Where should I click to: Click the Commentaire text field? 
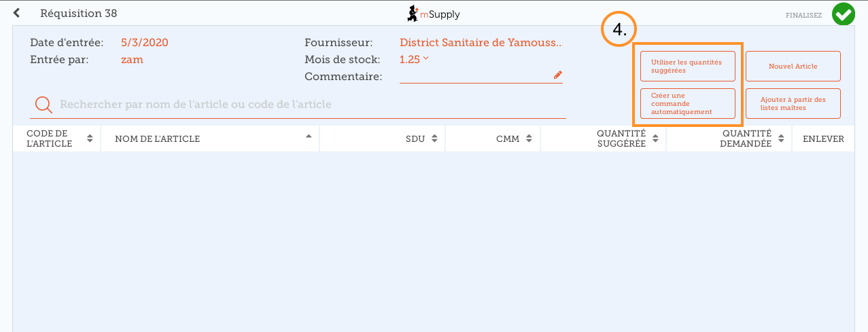[476, 75]
